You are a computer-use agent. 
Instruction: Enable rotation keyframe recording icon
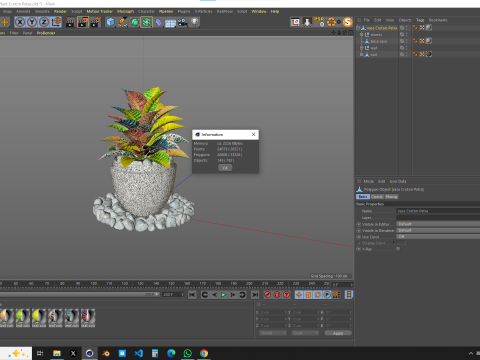coord(318,295)
